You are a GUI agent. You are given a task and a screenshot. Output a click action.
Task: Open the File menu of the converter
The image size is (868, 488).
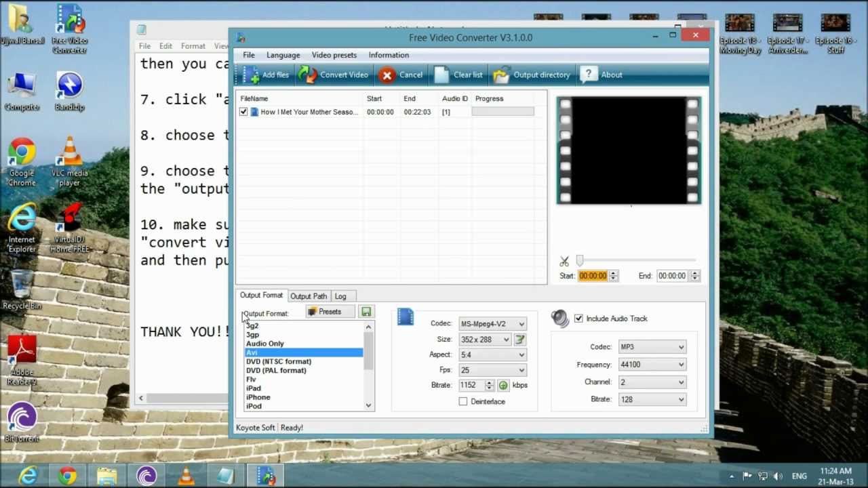click(249, 55)
